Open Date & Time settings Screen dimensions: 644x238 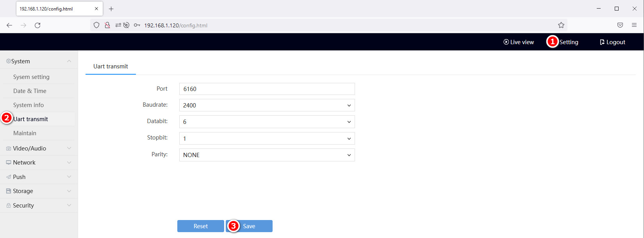click(x=30, y=91)
